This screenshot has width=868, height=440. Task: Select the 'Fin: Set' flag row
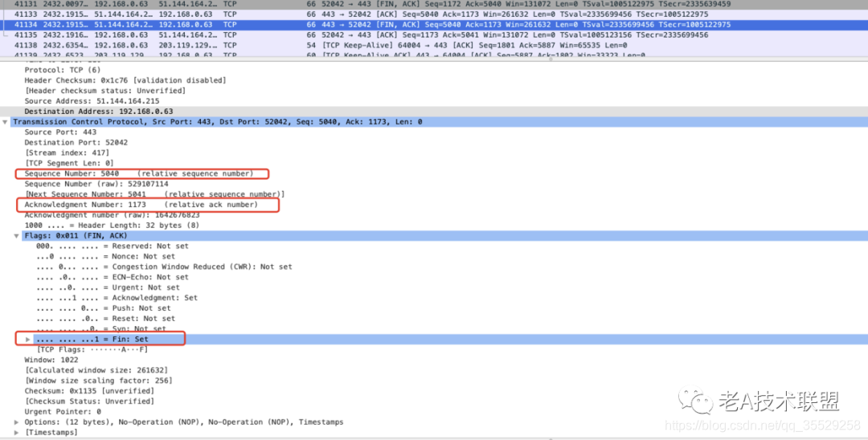(x=451, y=340)
